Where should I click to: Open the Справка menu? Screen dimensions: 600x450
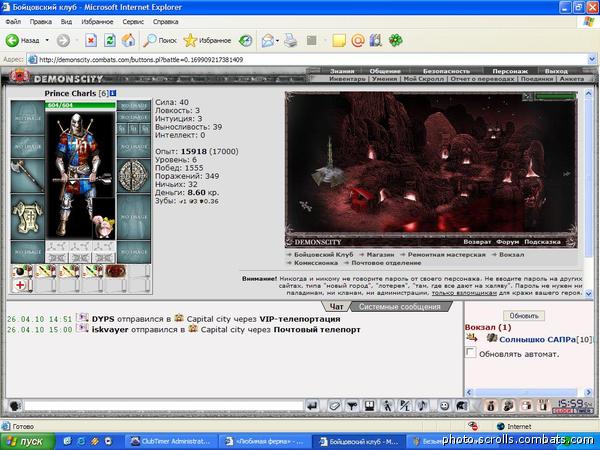pos(165,22)
